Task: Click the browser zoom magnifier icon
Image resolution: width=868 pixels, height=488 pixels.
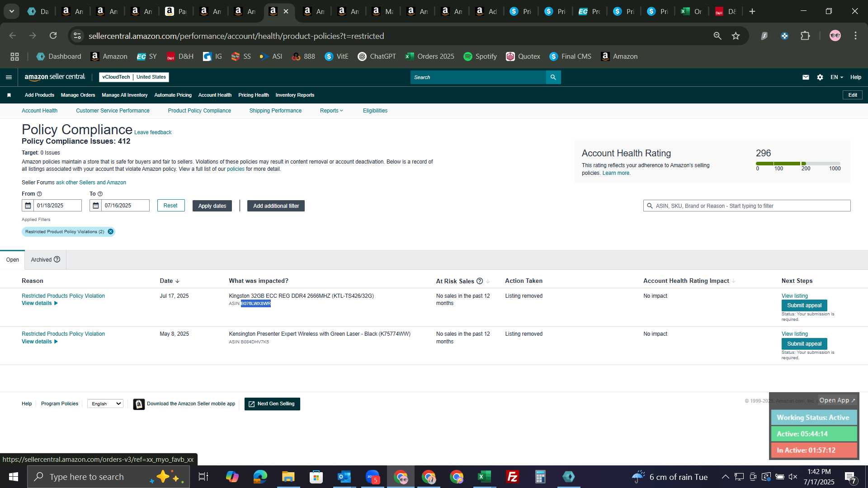Action: (717, 36)
